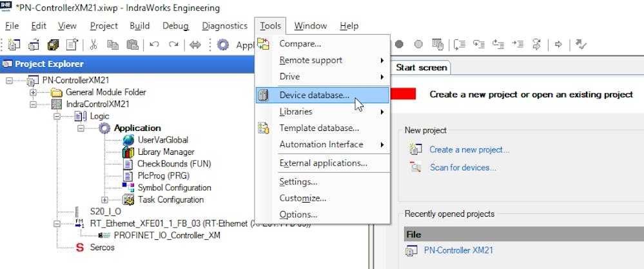Choose External applications... from Tools menu
The width and height of the screenshot is (644, 269).
[322, 163]
